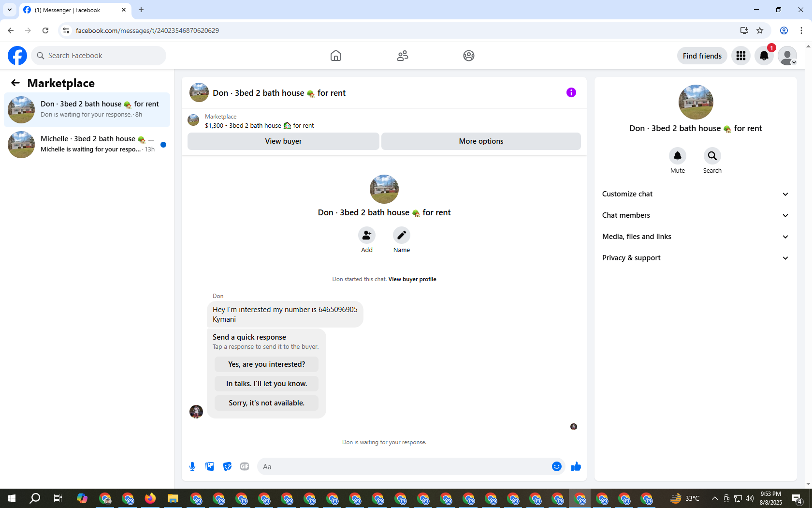The width and height of the screenshot is (812, 508).
Task: Go to the Home feed icon
Action: pos(336,56)
